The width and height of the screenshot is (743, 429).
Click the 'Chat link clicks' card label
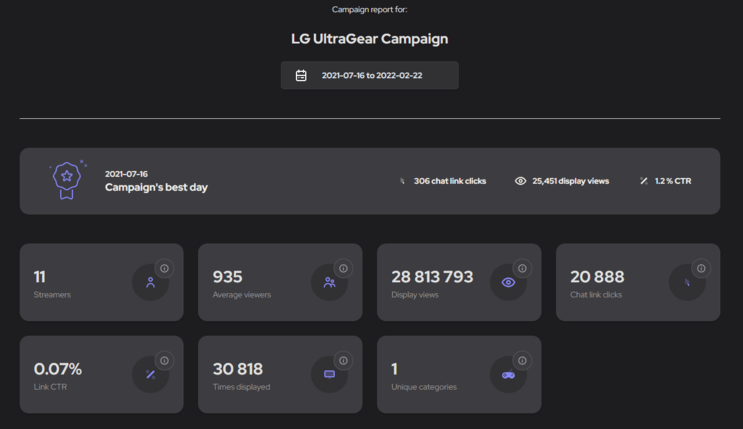coord(596,295)
